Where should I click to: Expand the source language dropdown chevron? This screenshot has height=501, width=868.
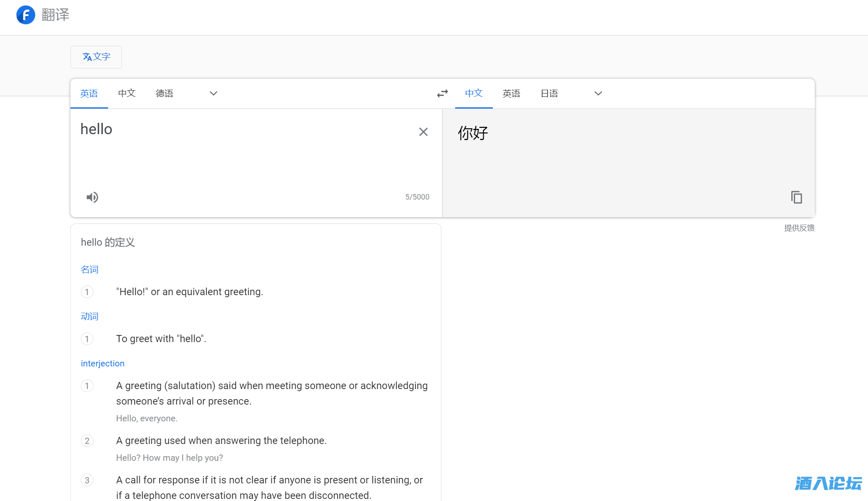coord(213,93)
